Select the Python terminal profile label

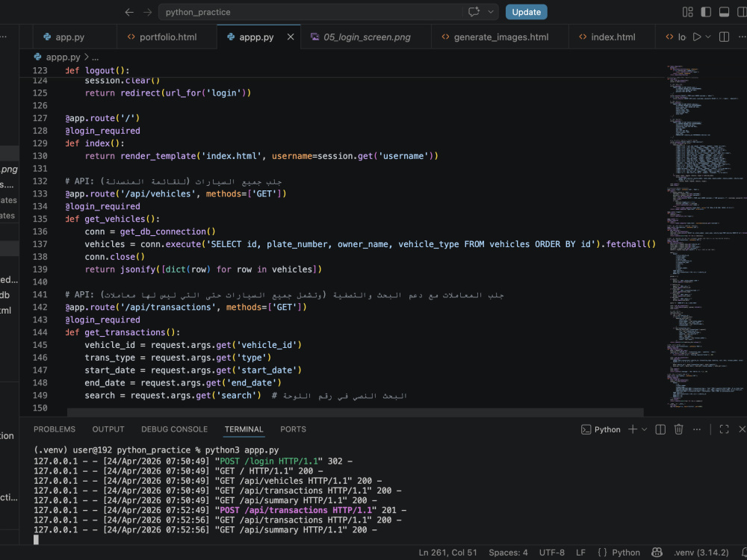pyautogui.click(x=601, y=429)
